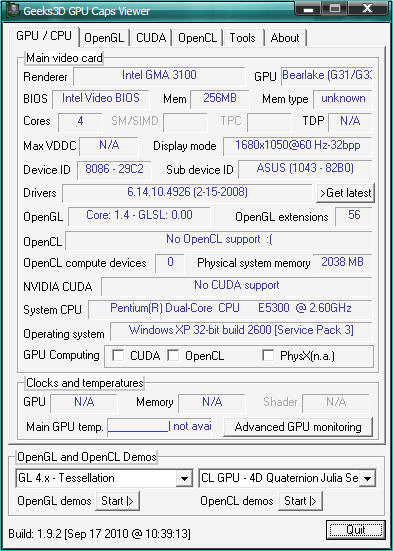
Task: Click the Build: 1.9.2 status text
Action: point(99,534)
